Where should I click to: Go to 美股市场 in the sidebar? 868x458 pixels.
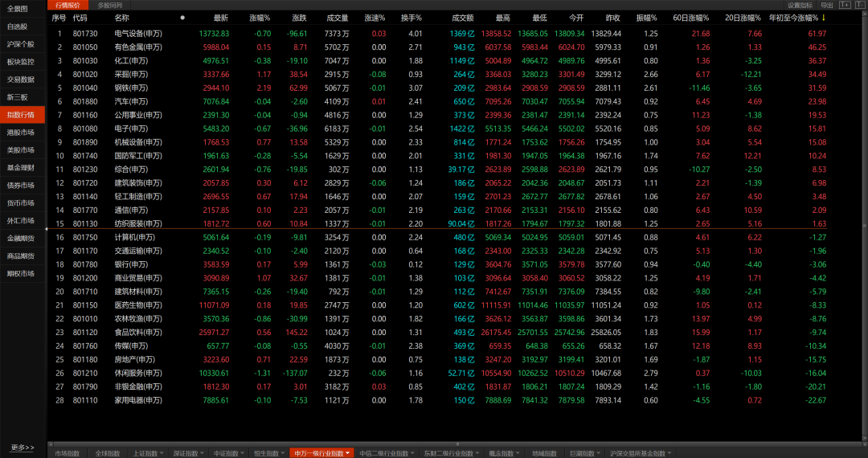(x=23, y=150)
